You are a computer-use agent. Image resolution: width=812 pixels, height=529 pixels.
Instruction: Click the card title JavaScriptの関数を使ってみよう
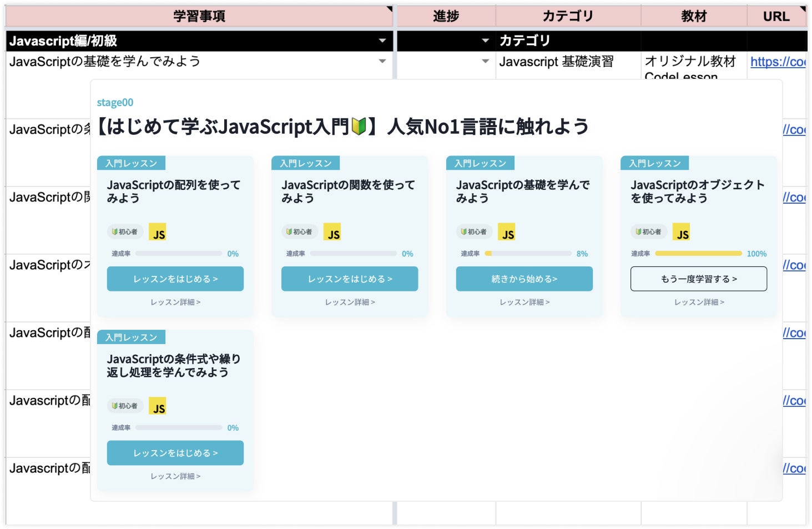(348, 192)
